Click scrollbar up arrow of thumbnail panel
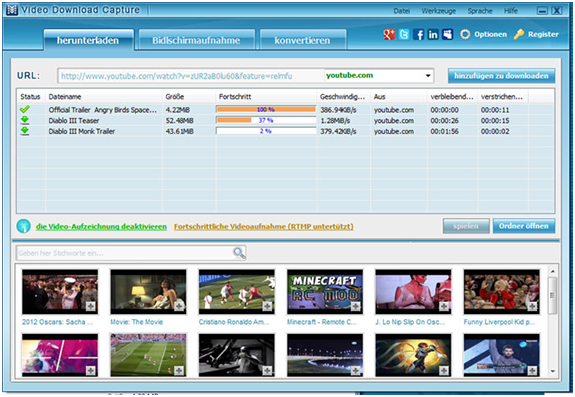 (x=552, y=271)
